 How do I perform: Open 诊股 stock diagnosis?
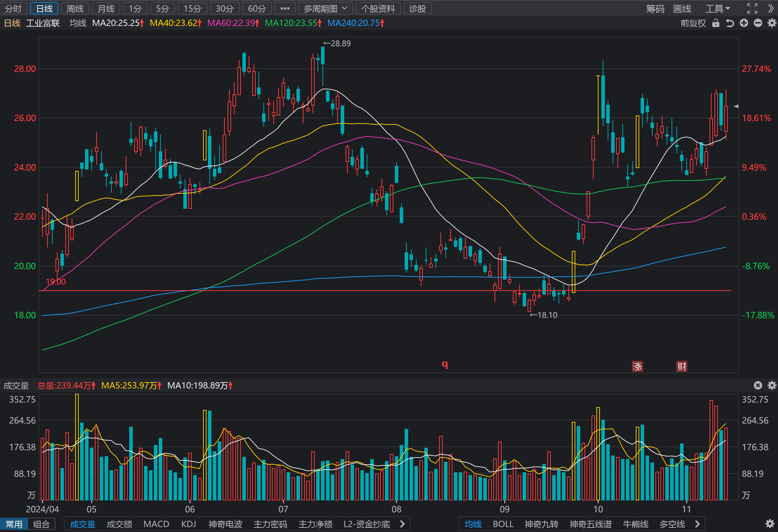point(417,8)
